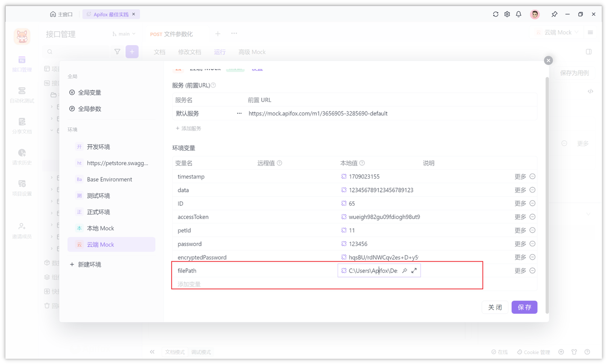Click 更多 for password row
This screenshot has height=364, width=607.
pos(520,244)
